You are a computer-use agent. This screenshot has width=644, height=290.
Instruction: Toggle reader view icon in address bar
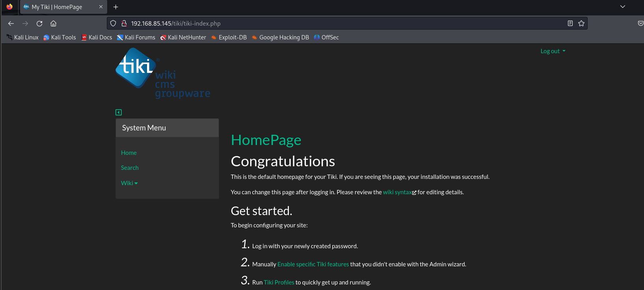(x=570, y=24)
